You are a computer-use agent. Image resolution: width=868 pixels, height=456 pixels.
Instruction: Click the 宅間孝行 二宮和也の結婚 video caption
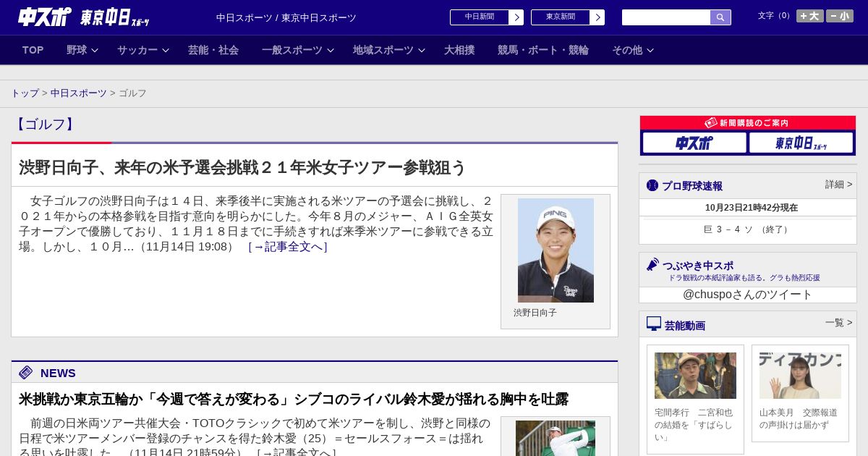(695, 425)
